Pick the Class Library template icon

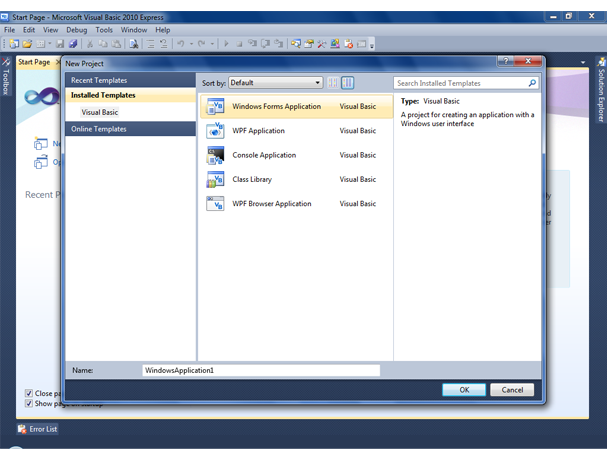[215, 179]
